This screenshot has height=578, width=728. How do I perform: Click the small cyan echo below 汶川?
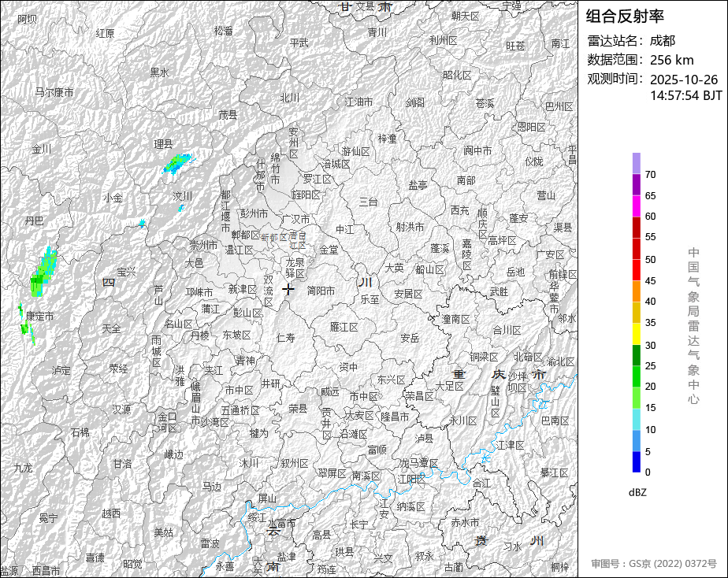[182, 208]
